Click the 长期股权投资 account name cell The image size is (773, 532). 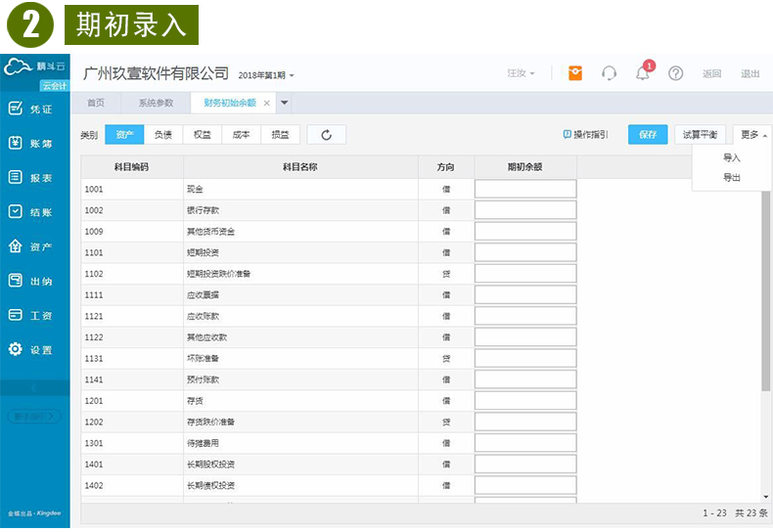click(300, 465)
